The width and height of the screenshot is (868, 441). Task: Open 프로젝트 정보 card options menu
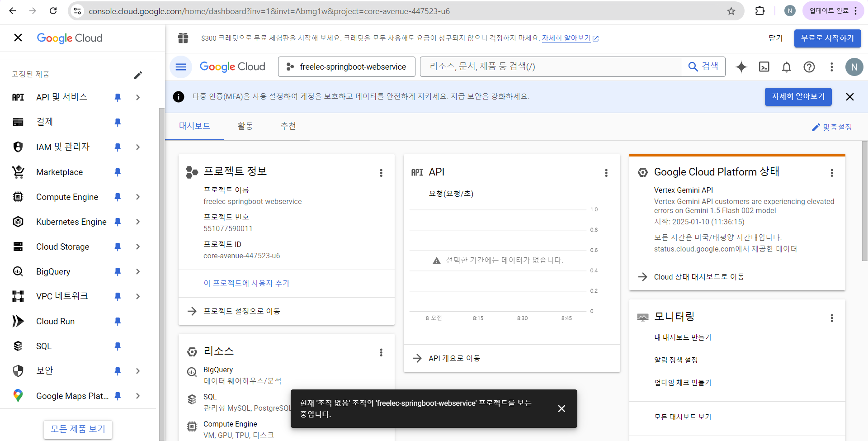[x=381, y=173]
